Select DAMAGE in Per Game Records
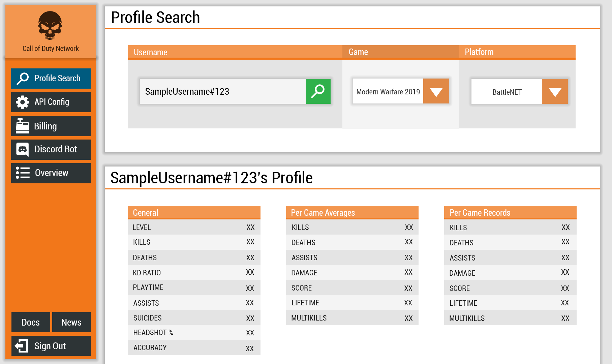Viewport: 612px width, 364px height. 510,272
